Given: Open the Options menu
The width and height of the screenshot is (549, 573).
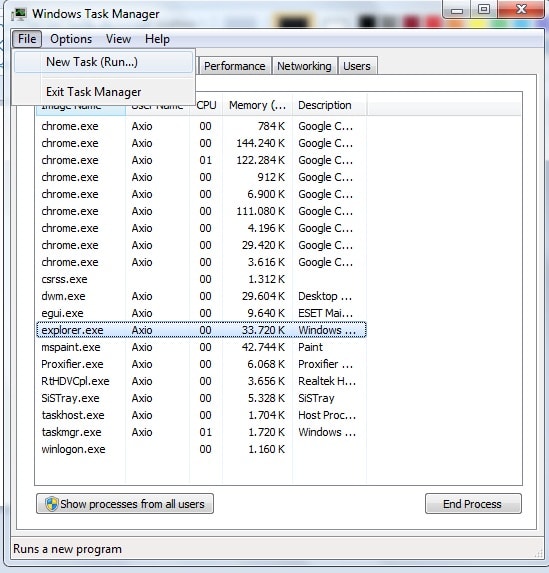Looking at the screenshot, I should 71,39.
